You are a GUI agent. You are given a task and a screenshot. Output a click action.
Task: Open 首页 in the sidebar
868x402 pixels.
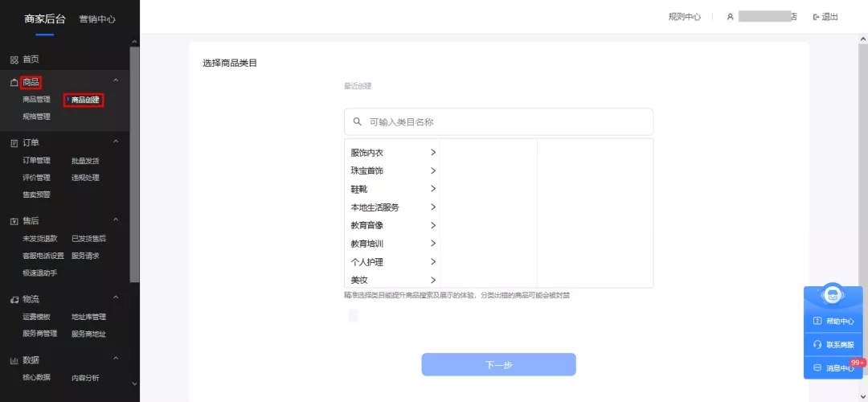tap(31, 59)
